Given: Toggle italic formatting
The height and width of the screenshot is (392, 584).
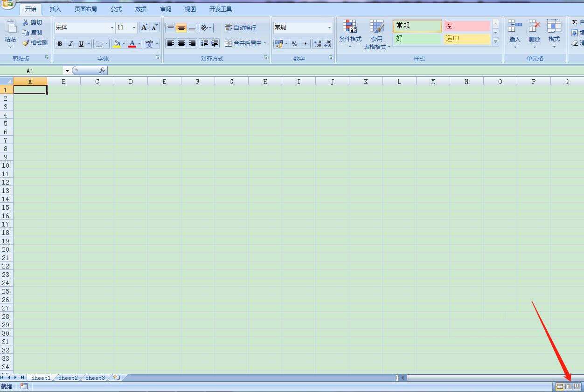Looking at the screenshot, I should point(70,44).
